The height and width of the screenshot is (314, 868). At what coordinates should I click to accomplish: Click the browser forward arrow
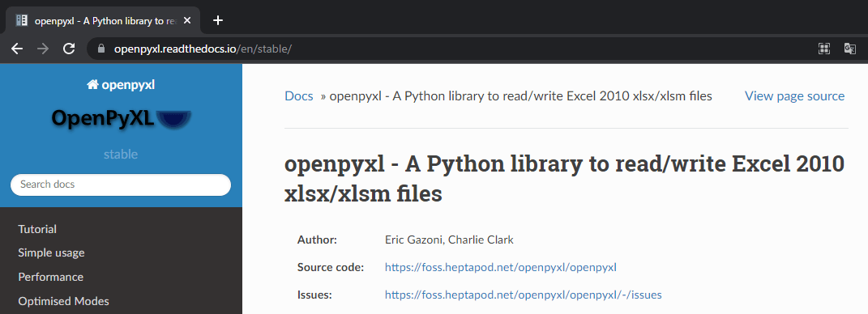[x=43, y=49]
